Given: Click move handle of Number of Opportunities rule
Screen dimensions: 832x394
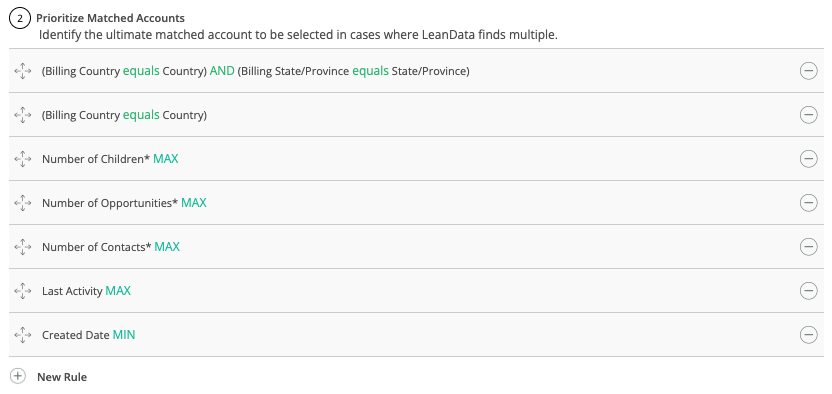Looking at the screenshot, I should pyautogui.click(x=23, y=203).
